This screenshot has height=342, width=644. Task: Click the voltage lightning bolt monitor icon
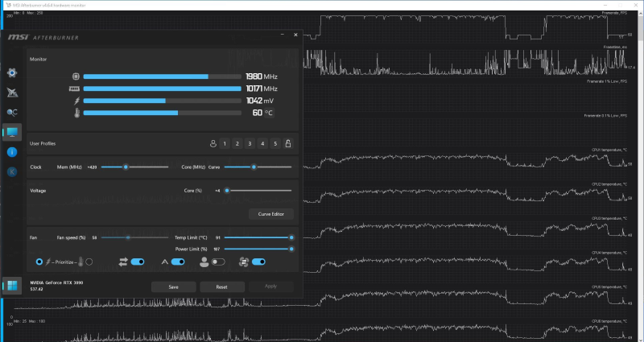[x=76, y=101]
